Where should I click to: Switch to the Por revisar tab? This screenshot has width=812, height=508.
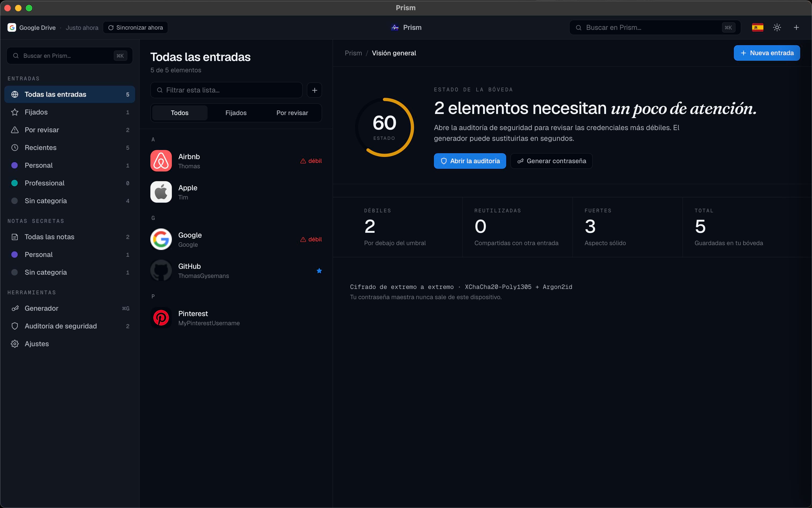pyautogui.click(x=292, y=113)
